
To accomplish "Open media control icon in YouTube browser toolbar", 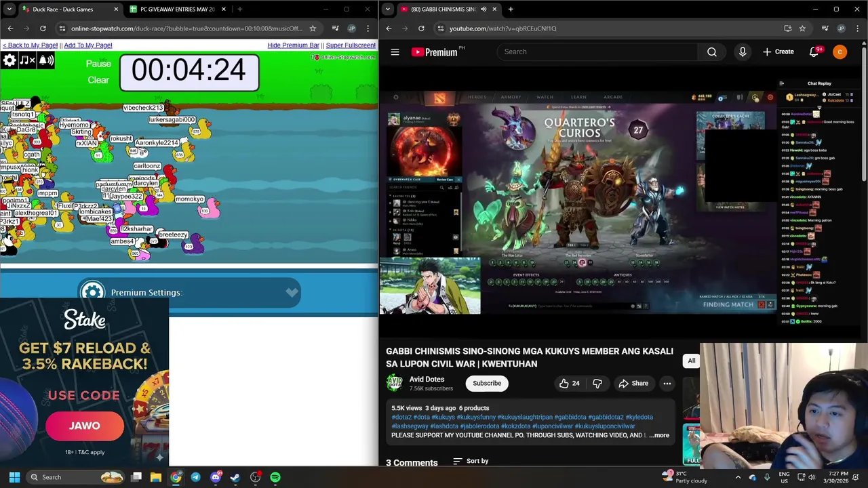I will pyautogui.click(x=825, y=28).
